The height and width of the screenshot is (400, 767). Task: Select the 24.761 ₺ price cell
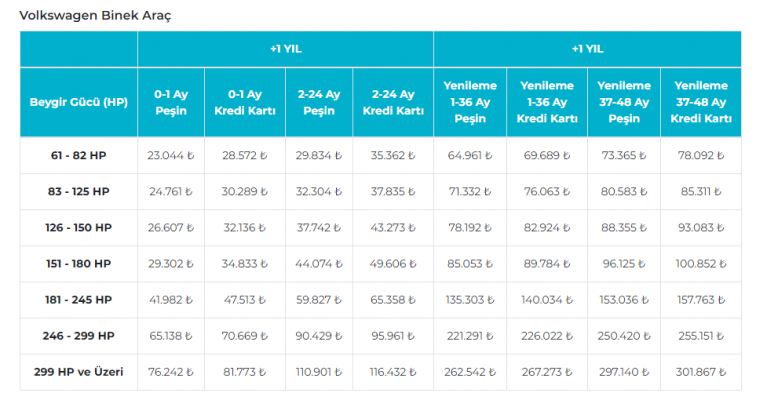(x=171, y=192)
